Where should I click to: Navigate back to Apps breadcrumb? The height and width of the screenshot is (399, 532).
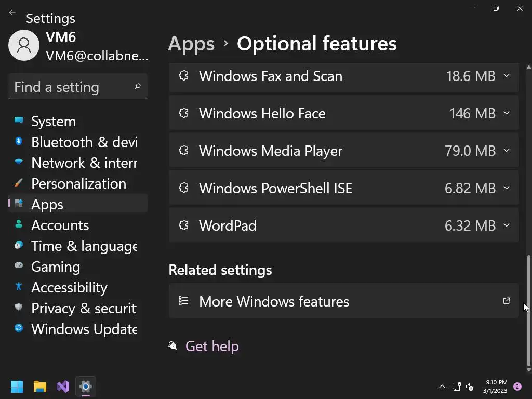[x=191, y=44]
